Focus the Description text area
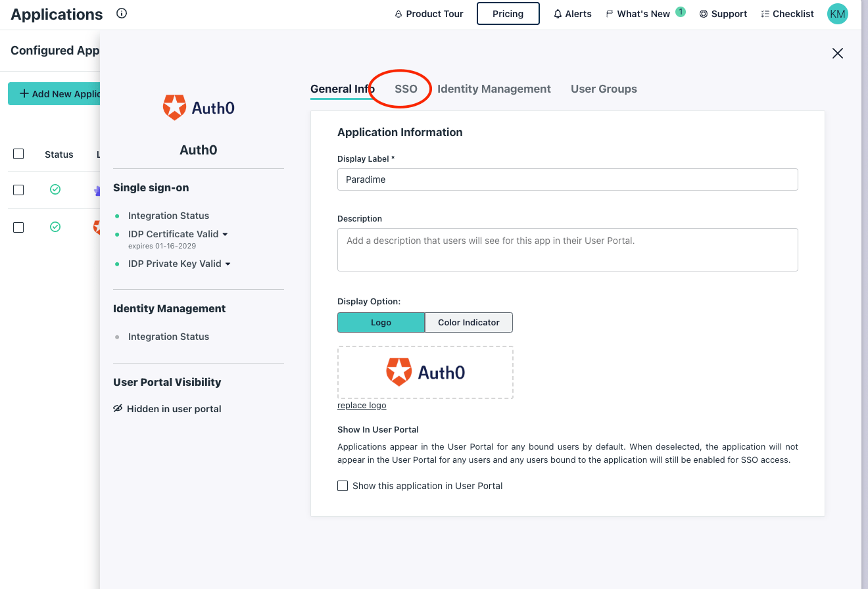Image resolution: width=868 pixels, height=589 pixels. tap(567, 250)
